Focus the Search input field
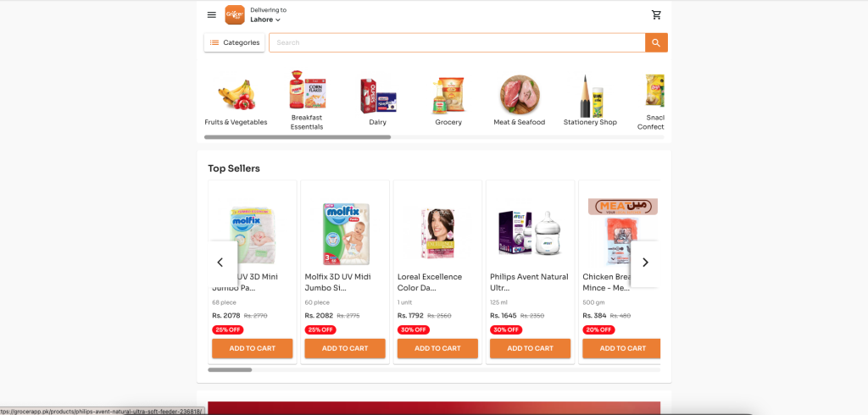Image resolution: width=868 pixels, height=415 pixels. pos(457,42)
